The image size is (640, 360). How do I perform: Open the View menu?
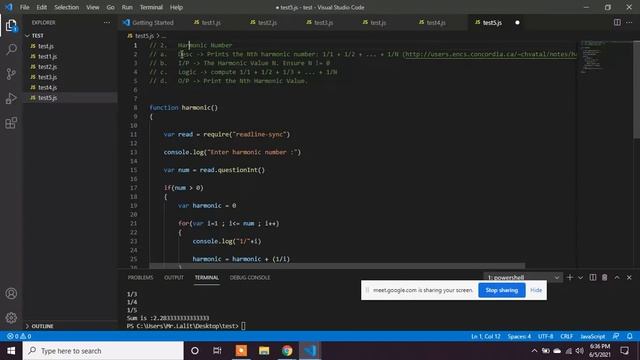[93, 7]
